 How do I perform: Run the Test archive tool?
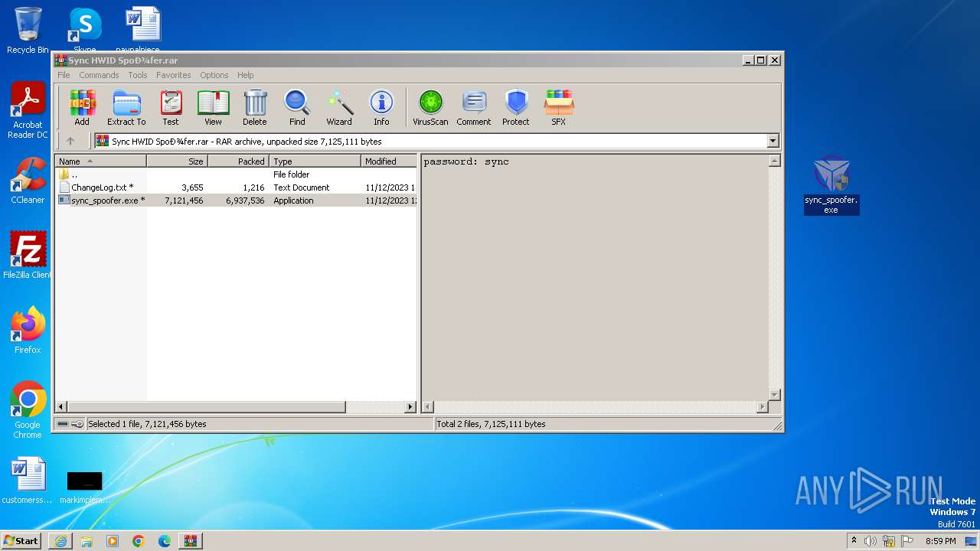pyautogui.click(x=171, y=107)
